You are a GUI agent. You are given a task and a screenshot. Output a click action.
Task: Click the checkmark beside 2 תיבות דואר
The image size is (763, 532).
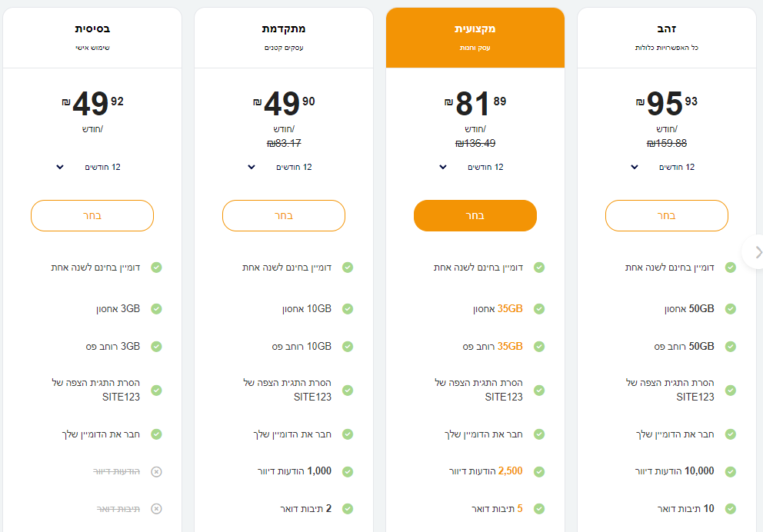pyautogui.click(x=348, y=509)
